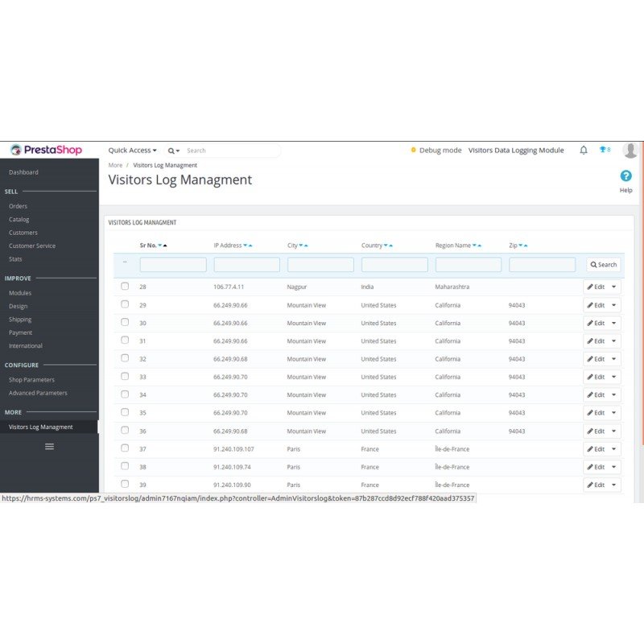Open Dashboard in the sidebar
Image resolution: width=644 pixels, height=644 pixels.
point(23,172)
